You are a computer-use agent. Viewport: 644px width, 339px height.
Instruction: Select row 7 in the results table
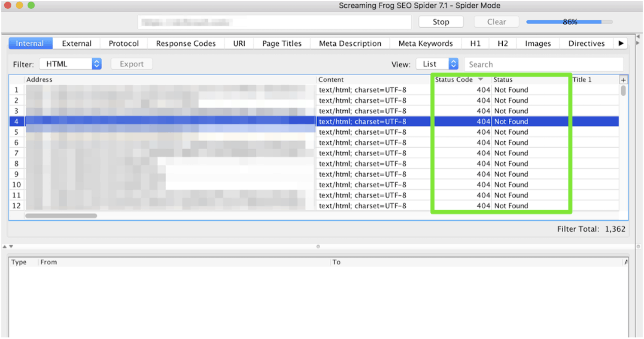coord(172,153)
